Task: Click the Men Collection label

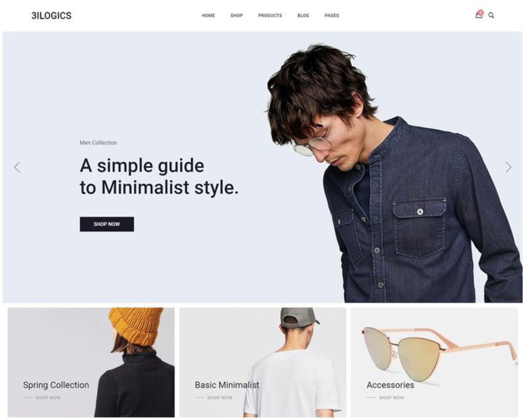Action: pos(98,143)
